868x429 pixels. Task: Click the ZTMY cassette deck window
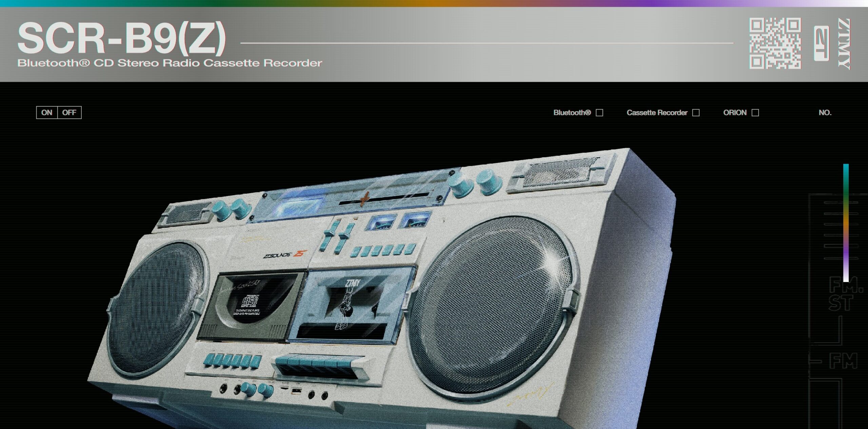click(x=353, y=303)
